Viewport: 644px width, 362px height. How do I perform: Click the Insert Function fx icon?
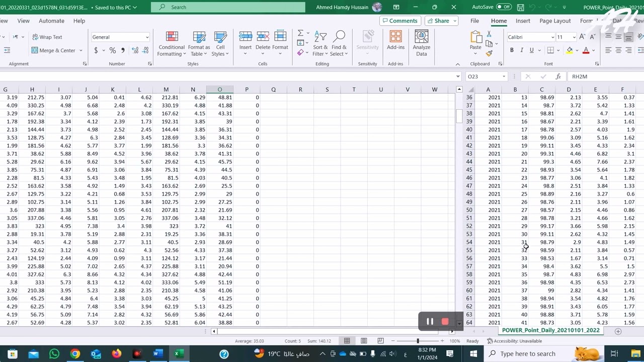coord(558,76)
